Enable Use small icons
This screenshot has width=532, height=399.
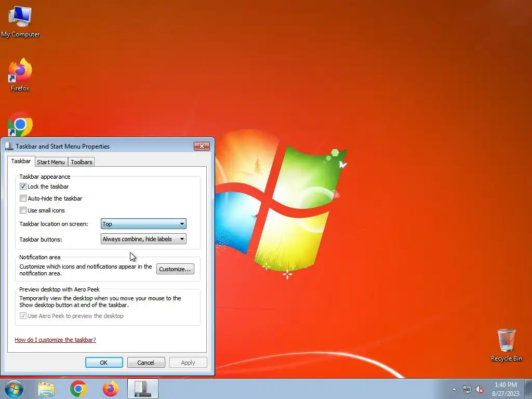[x=23, y=210]
